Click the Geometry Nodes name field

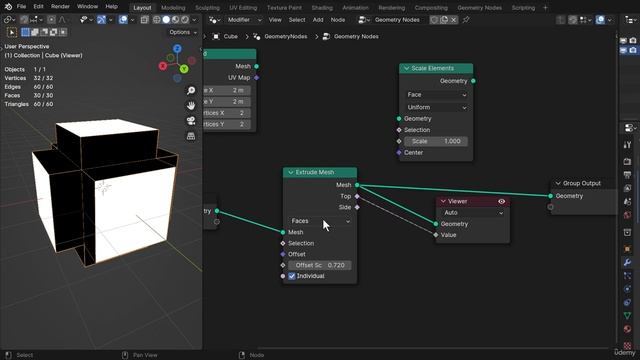pos(397,20)
